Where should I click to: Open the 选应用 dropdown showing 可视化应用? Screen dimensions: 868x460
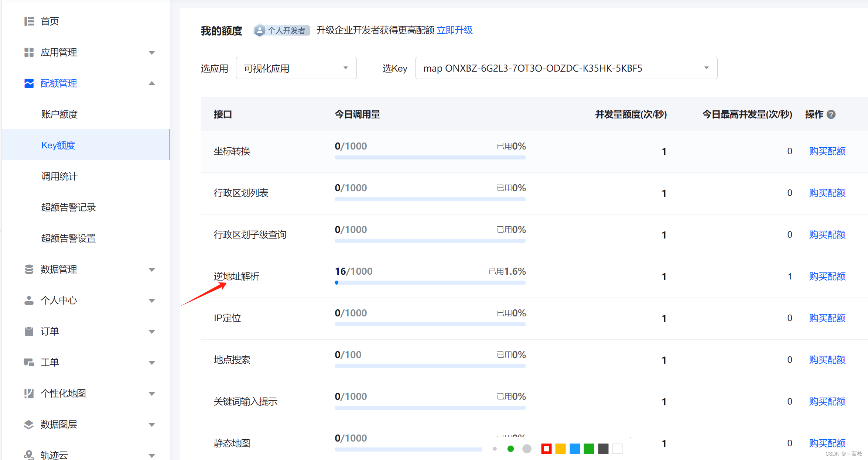[296, 68]
